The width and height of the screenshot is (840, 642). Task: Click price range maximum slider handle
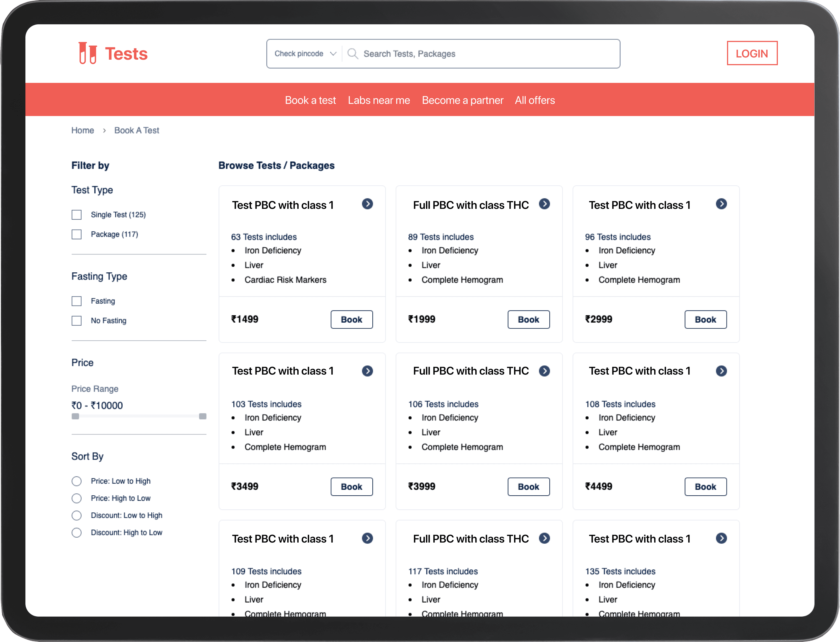(202, 416)
